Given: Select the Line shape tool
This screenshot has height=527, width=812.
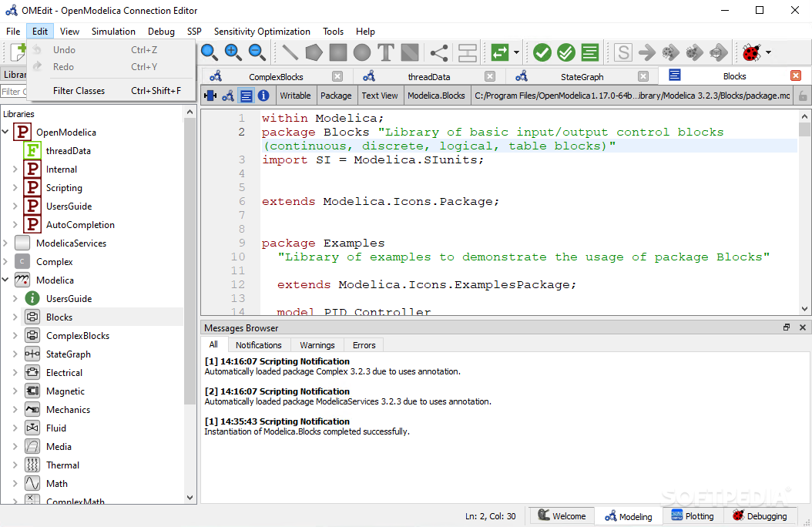Looking at the screenshot, I should coord(290,52).
